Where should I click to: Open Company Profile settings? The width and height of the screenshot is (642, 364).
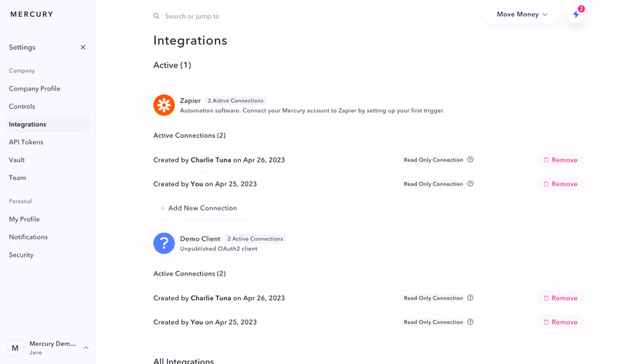pyautogui.click(x=34, y=88)
